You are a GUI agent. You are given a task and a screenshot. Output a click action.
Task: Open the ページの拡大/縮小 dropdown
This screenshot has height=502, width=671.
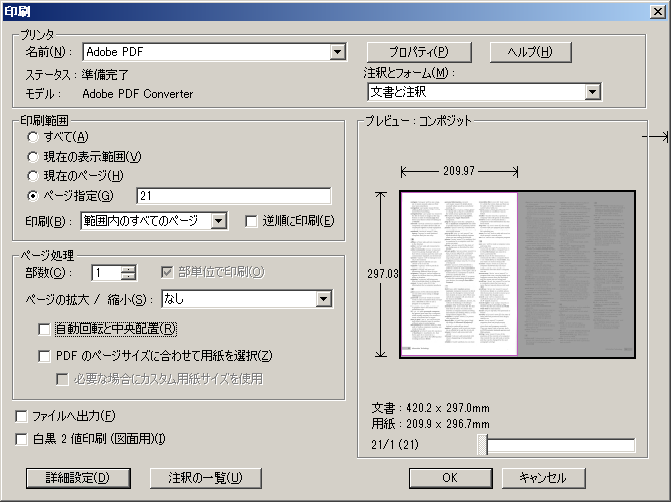(x=323, y=299)
